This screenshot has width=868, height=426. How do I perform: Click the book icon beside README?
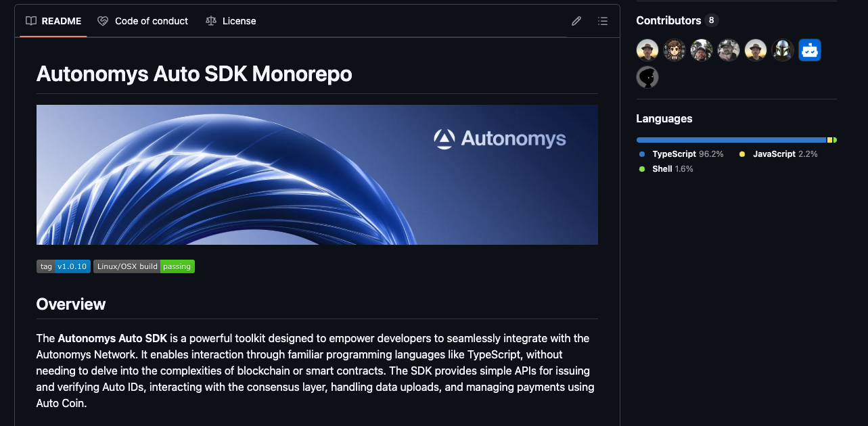[x=30, y=21]
